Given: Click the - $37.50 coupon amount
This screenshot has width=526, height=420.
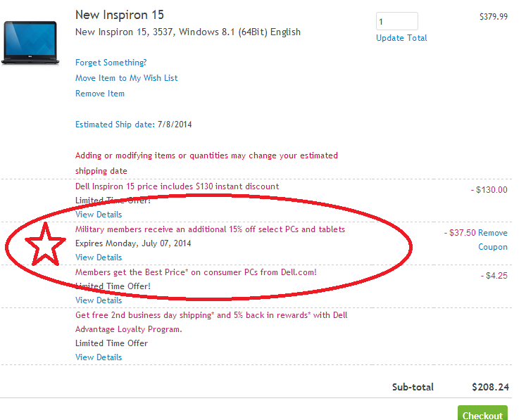Looking at the screenshot, I should (x=460, y=233).
